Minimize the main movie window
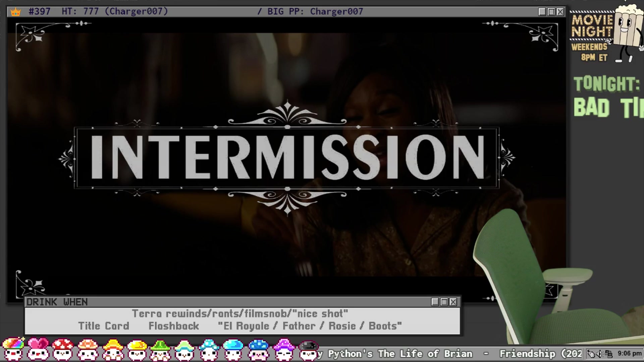 point(542,12)
